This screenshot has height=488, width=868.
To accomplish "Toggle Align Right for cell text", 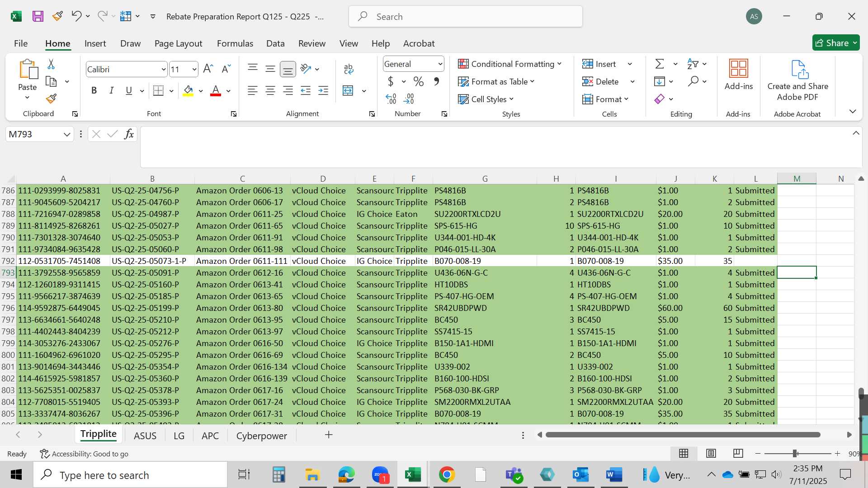I will click(288, 91).
